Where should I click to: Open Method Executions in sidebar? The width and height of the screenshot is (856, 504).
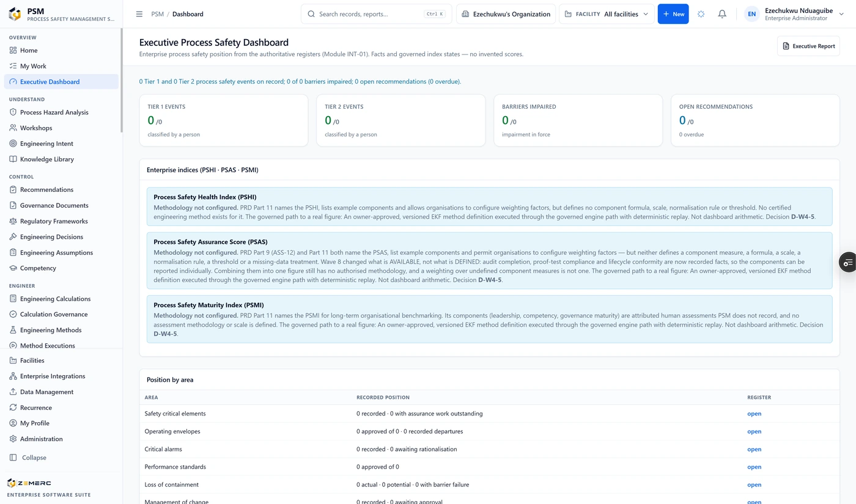[61, 345]
